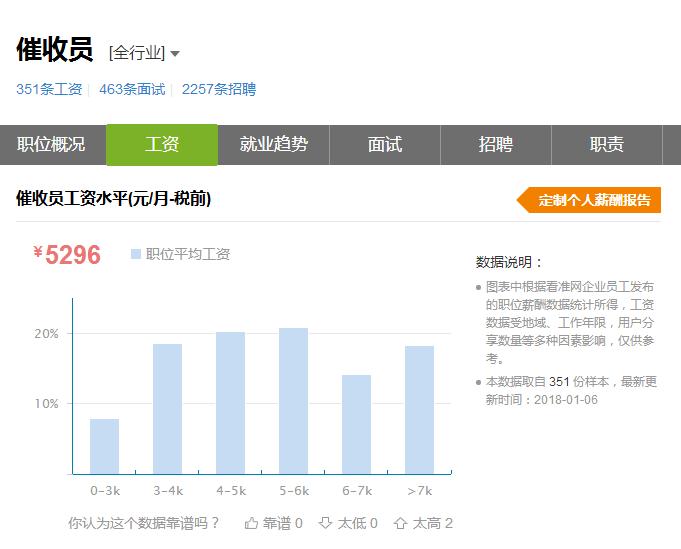Click the 太低 0 vote label
The height and width of the screenshot is (549, 681).
(357, 523)
